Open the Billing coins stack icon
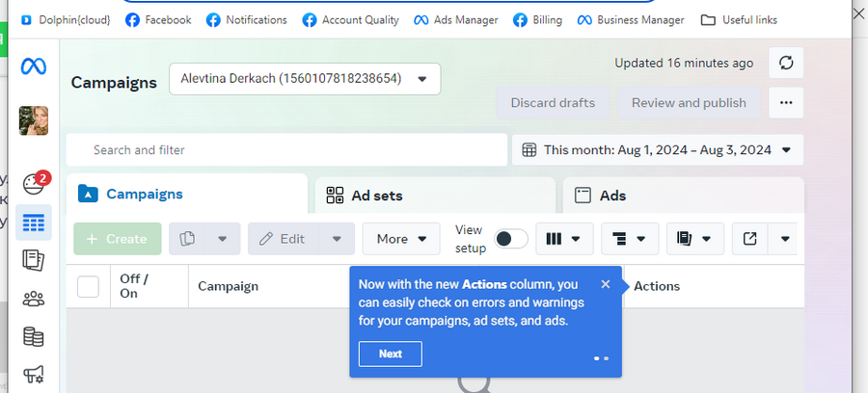 [33, 336]
